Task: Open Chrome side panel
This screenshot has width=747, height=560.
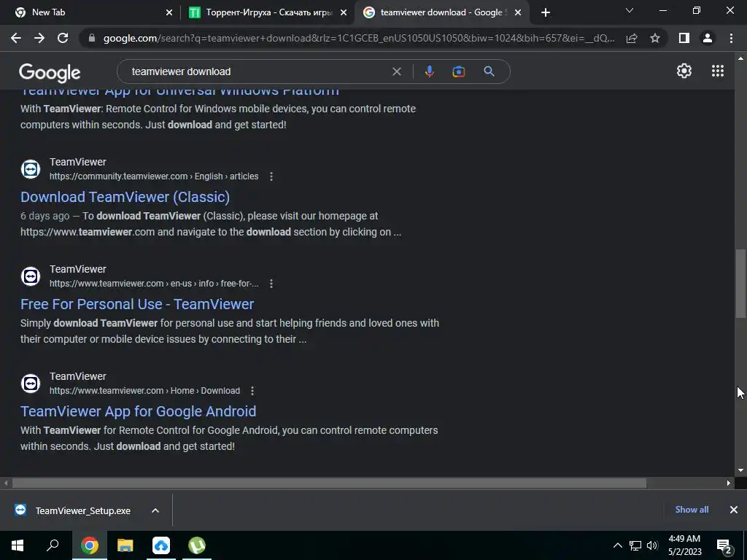Action: click(684, 38)
